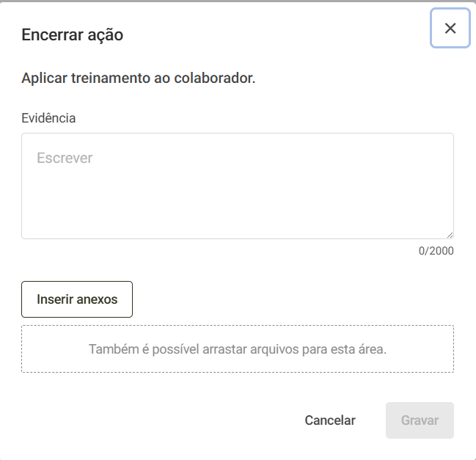
Task: Click the word ação in the title
Action: click(106, 36)
